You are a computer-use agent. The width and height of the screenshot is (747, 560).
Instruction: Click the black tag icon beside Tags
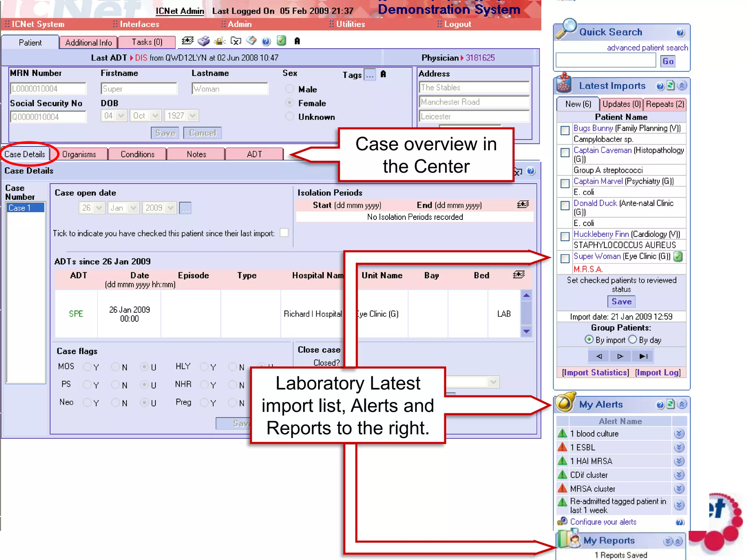point(383,74)
